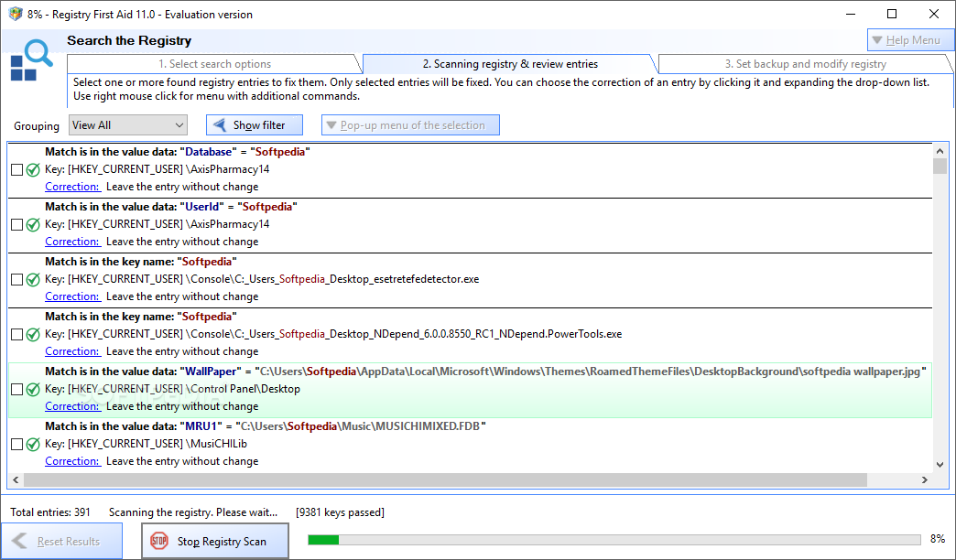Select the WallPaper value data line

[x=486, y=372]
